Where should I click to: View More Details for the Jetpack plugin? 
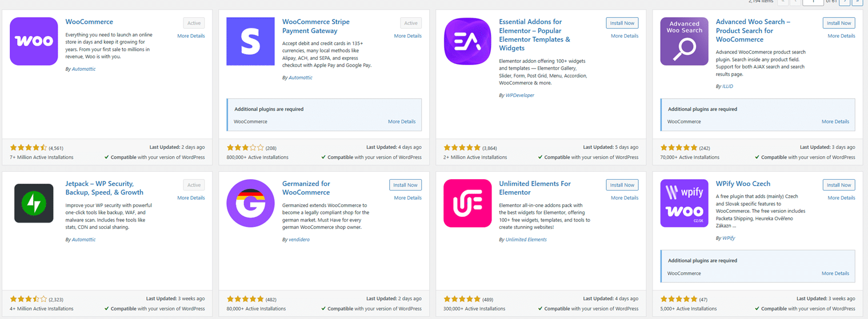tap(191, 198)
